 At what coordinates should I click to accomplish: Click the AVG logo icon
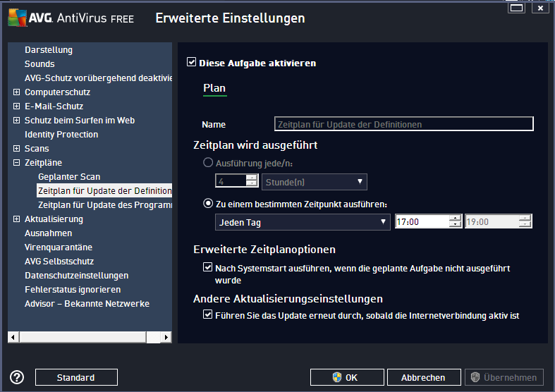pyautogui.click(x=18, y=18)
